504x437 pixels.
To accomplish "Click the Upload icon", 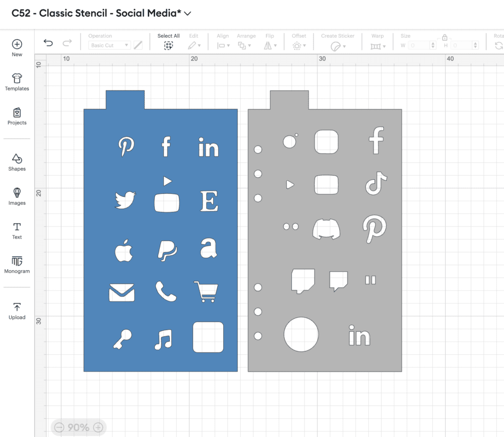I will (x=17, y=307).
